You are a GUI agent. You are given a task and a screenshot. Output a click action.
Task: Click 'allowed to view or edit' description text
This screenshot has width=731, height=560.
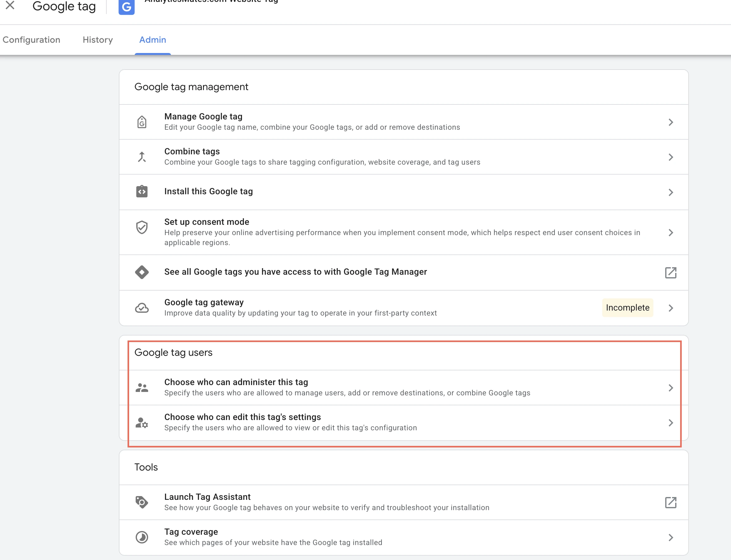[291, 428]
